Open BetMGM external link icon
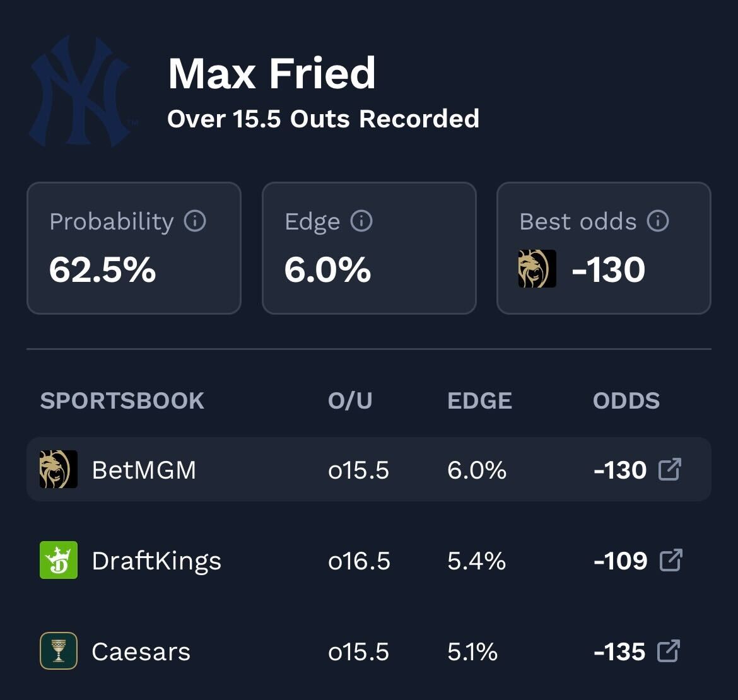This screenshot has width=738, height=700. 670,470
